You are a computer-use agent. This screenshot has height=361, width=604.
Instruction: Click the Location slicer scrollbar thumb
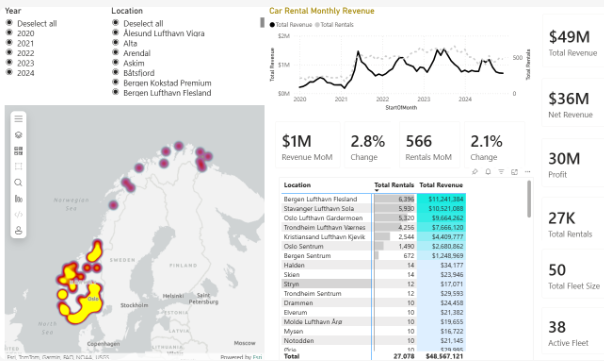tap(262, 22)
